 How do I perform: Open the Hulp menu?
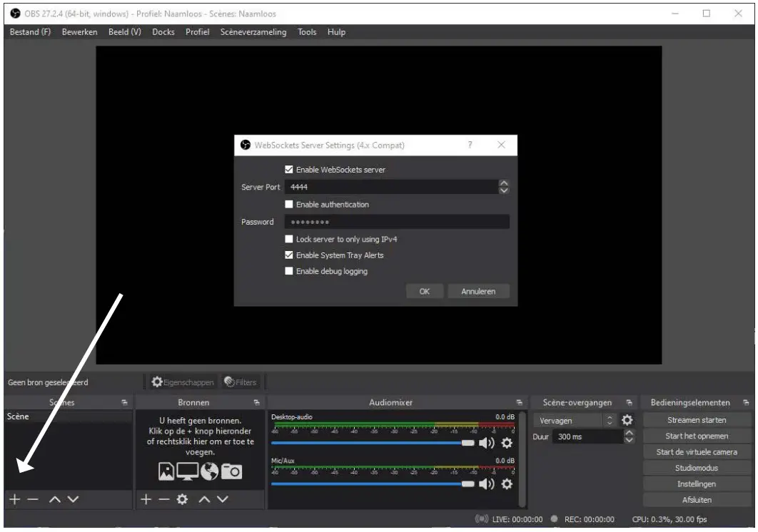point(336,32)
